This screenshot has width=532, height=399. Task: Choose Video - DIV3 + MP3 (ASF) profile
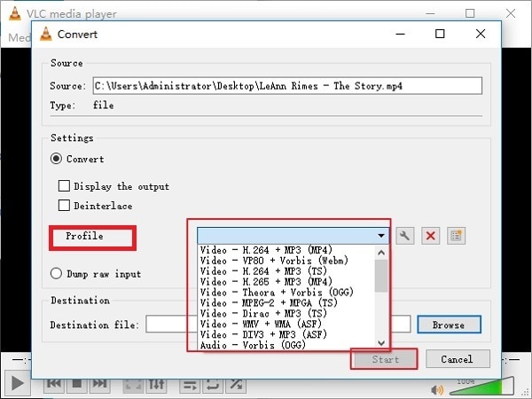pyautogui.click(x=286, y=334)
